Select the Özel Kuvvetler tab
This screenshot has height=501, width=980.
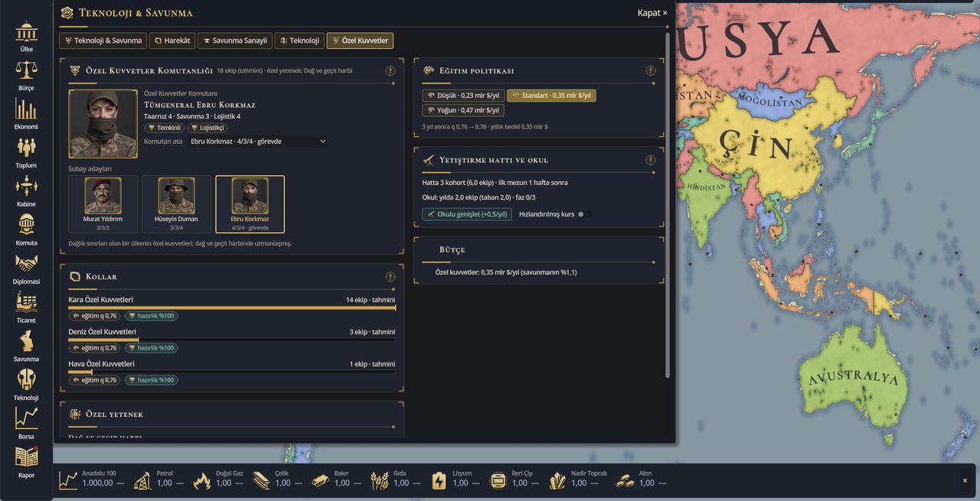(360, 41)
